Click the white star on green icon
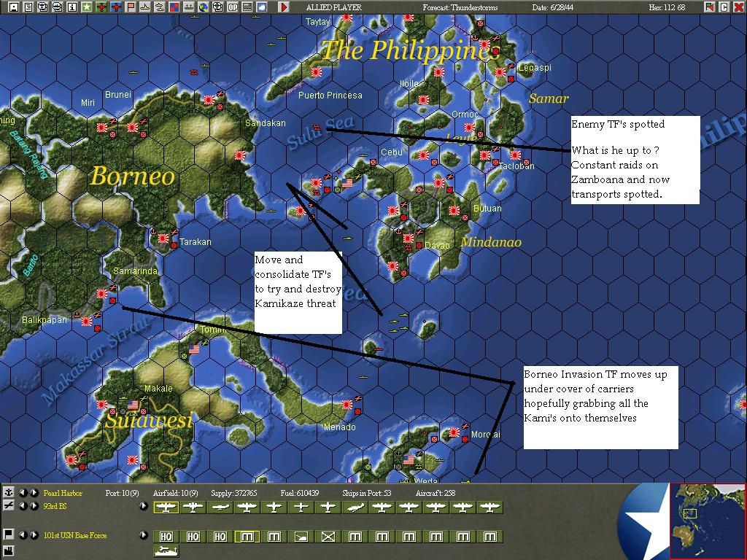 (x=86, y=7)
